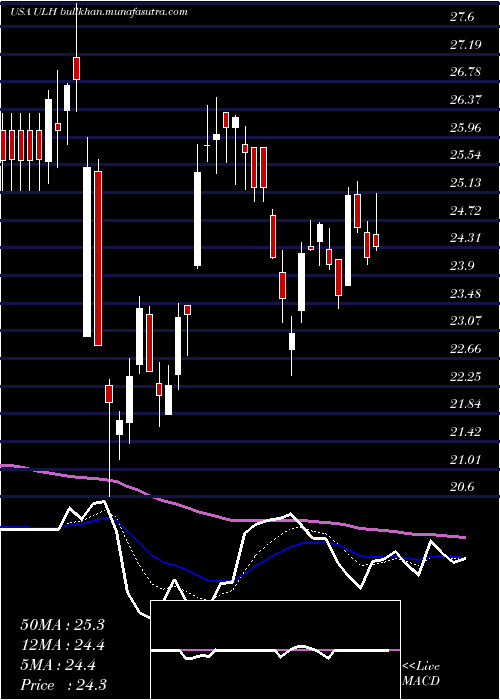The height and width of the screenshot is (700, 500).
Task: Click the '5MA : 24.4' readout
Action: [x=58, y=665]
